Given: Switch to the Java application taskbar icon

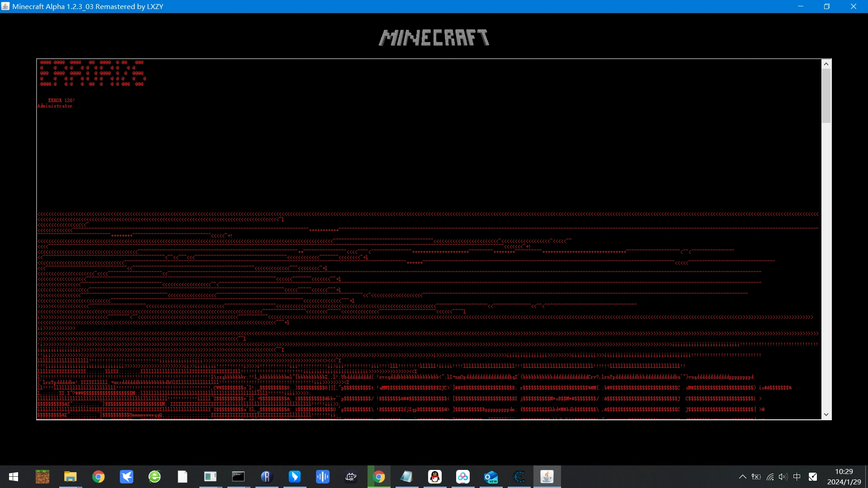Looking at the screenshot, I should pyautogui.click(x=547, y=477).
